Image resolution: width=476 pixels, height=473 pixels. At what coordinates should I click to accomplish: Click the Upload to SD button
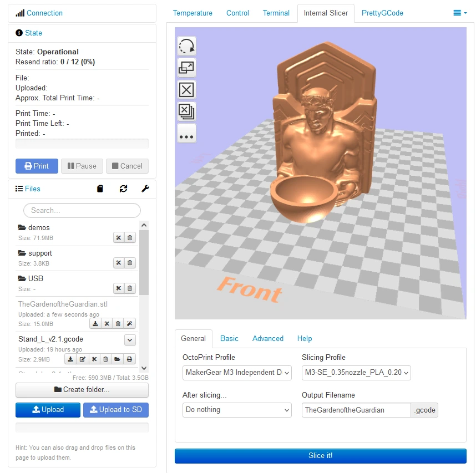116,410
